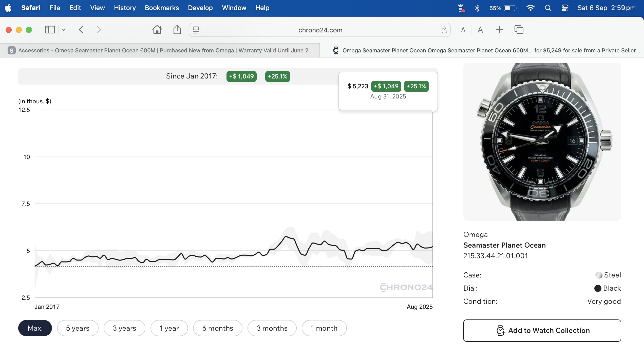The width and height of the screenshot is (644, 363).
Task: Click the rook menu bar icon
Action: pos(461,8)
